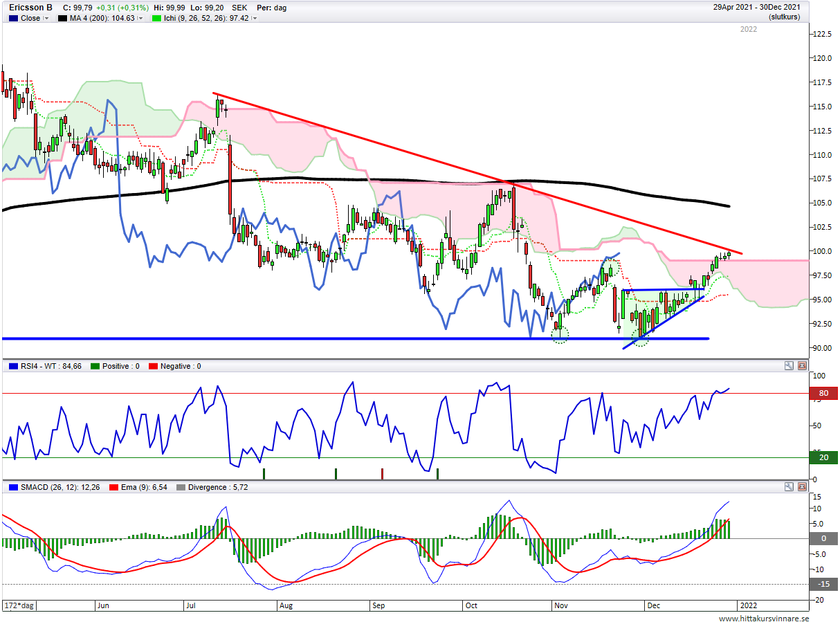Click the 'Ichi (9, 26, 52, 26): 97.42' legend text
Screen dimensions: 840x622
click(x=207, y=19)
